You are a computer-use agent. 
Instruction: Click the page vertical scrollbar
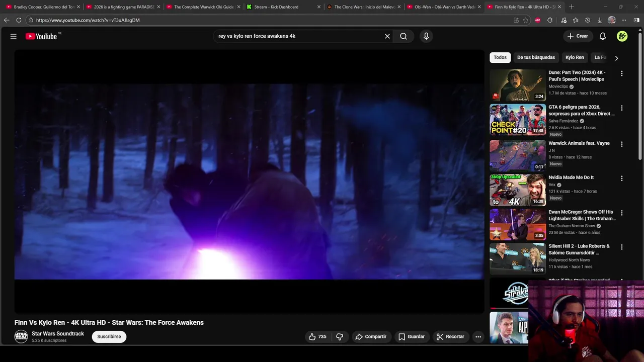coord(640,96)
